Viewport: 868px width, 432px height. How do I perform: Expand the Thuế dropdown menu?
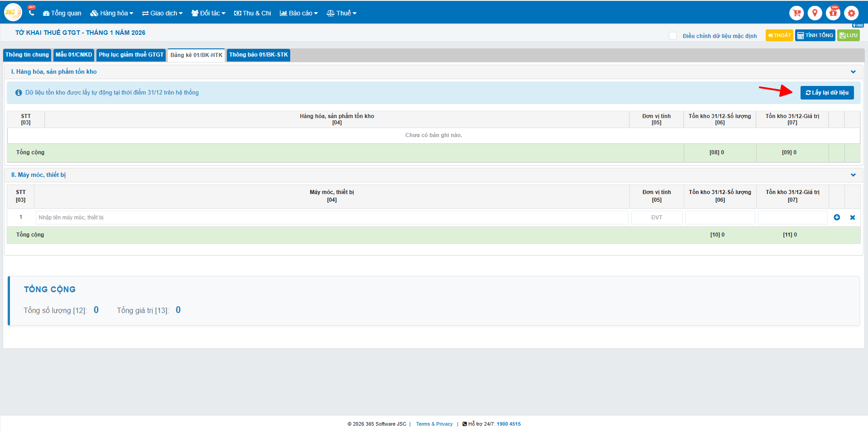[x=341, y=13]
